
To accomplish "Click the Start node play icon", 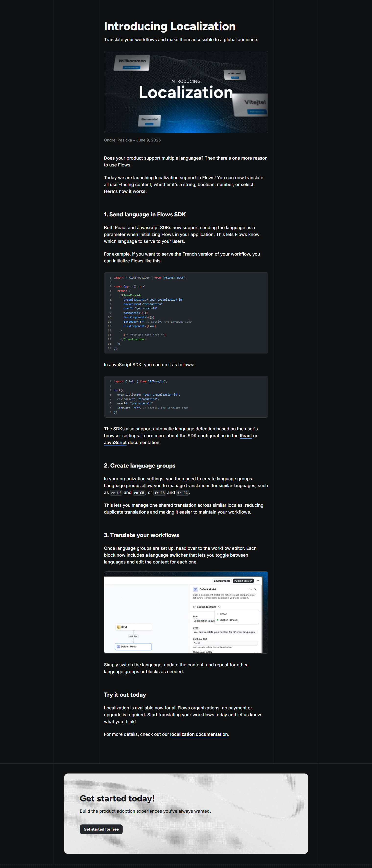I will (x=119, y=627).
